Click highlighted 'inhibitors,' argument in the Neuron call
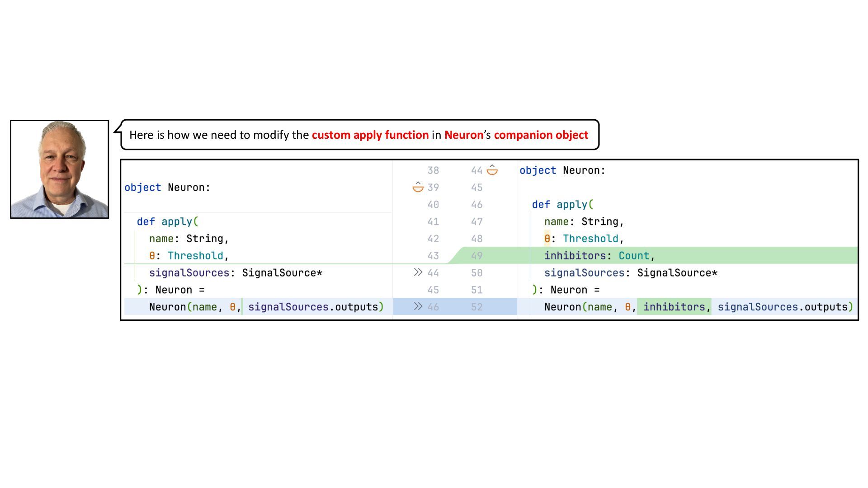 pos(674,307)
